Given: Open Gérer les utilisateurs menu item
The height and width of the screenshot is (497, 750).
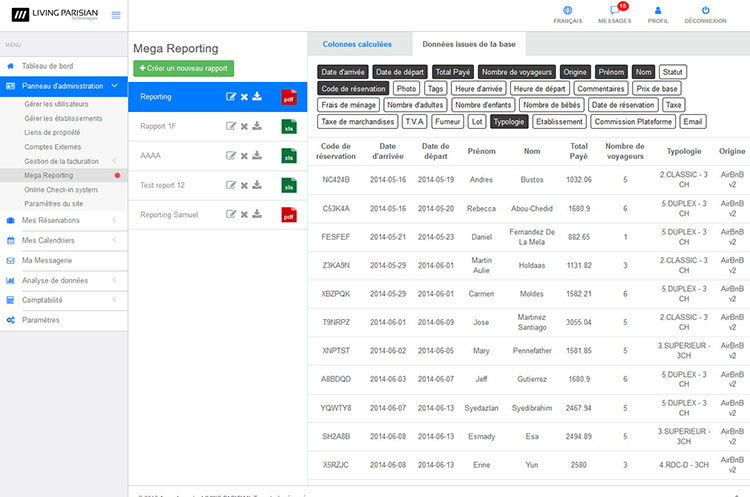Looking at the screenshot, I should click(56, 104).
